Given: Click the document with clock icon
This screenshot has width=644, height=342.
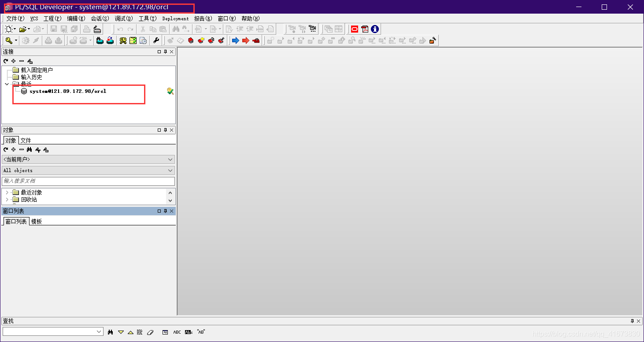Looking at the screenshot, I should (143, 40).
